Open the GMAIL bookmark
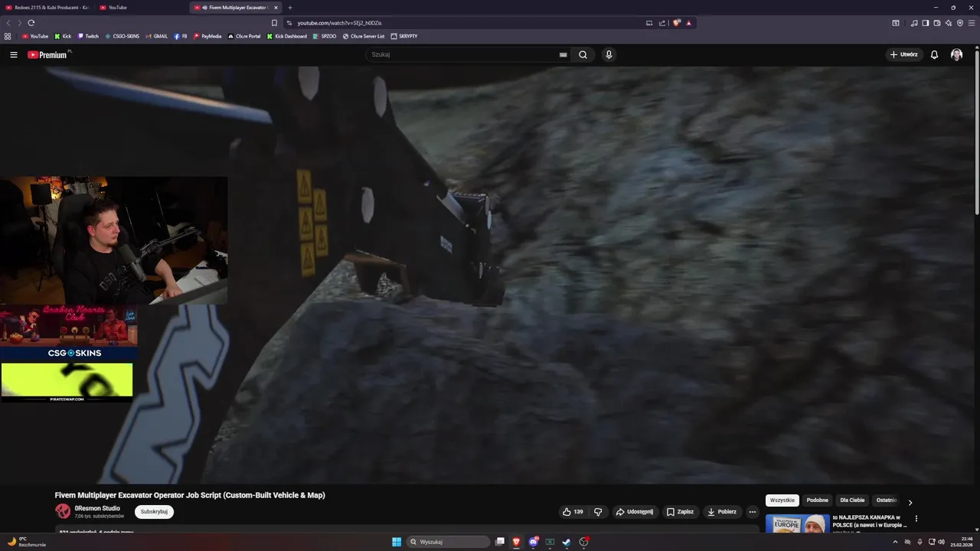980x551 pixels. [156, 36]
